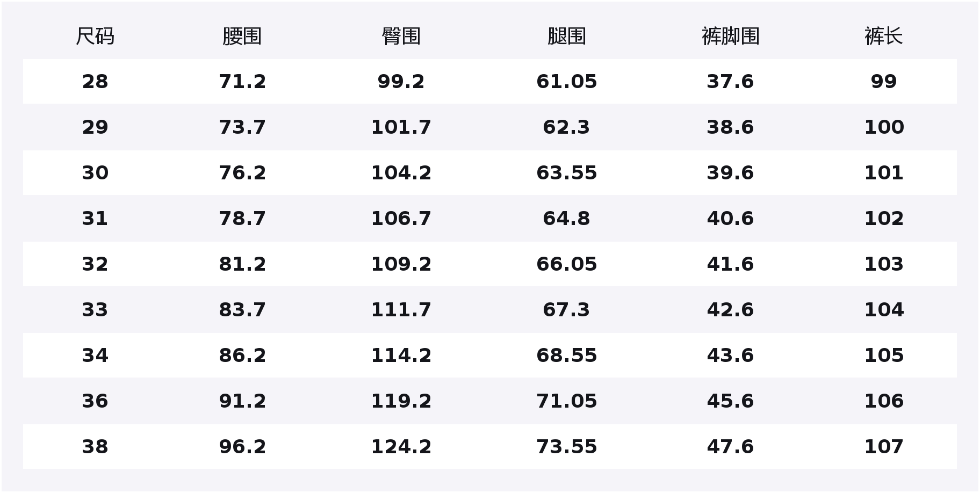Screen dimensions: 980x493
Task: Select leg opening value 41.6
Action: (x=731, y=264)
